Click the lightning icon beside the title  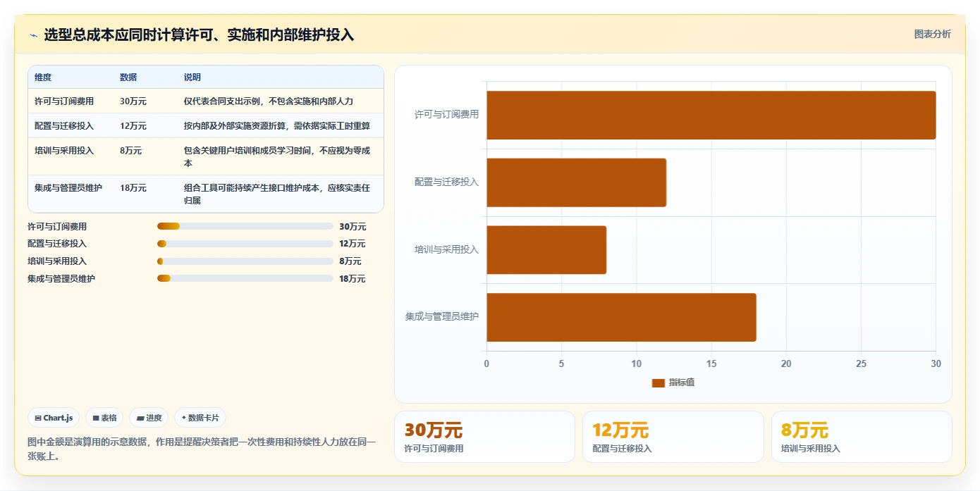(34, 35)
